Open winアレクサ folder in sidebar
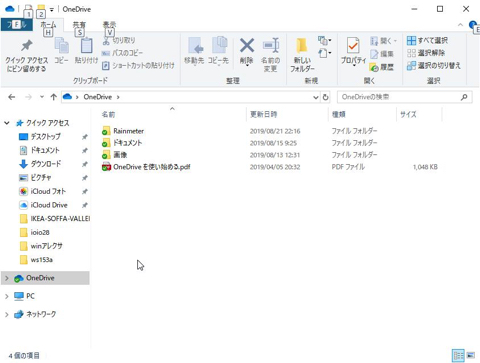 41,246
